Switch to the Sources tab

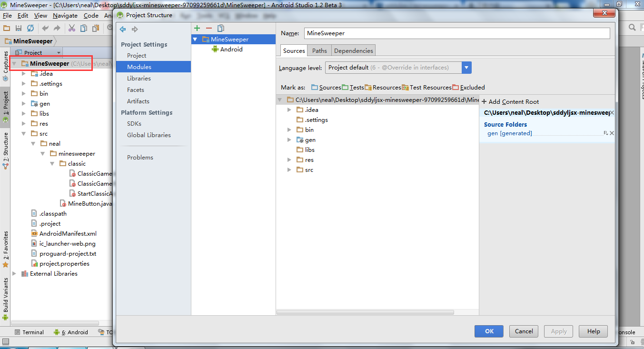294,50
